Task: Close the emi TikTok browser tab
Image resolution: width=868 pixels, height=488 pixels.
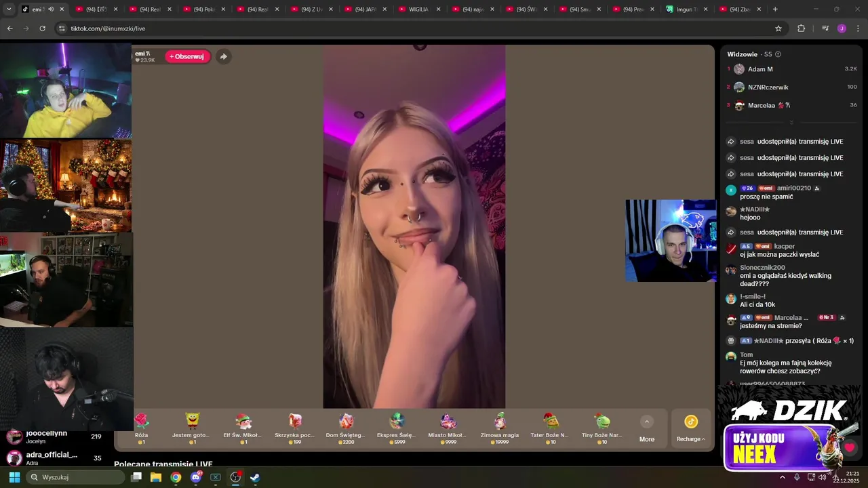Action: click(62, 9)
